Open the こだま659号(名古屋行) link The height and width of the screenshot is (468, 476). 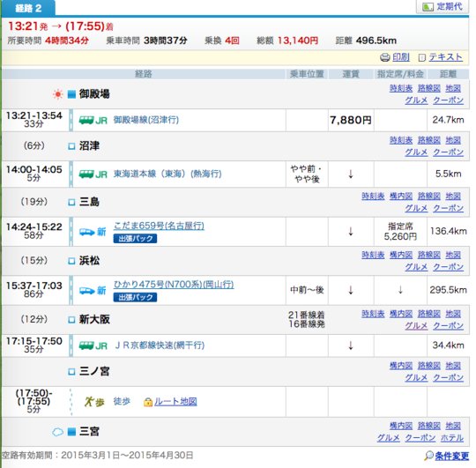coord(159,226)
